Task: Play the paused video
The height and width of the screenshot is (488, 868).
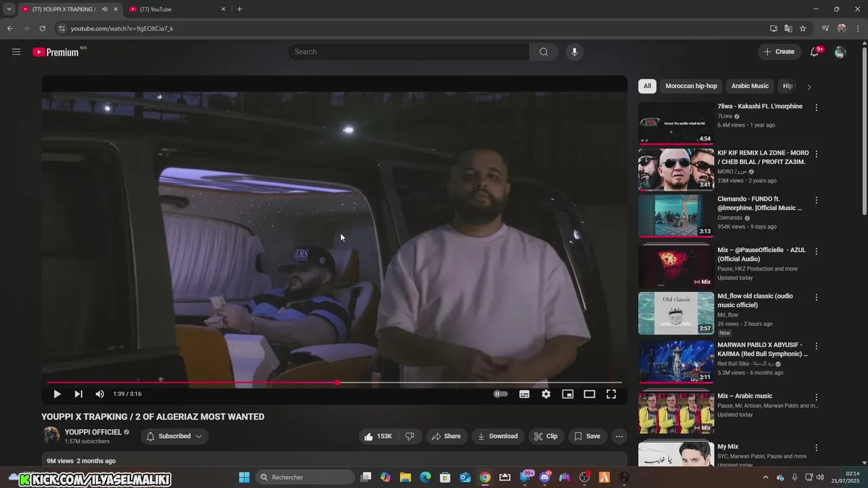Action: [x=57, y=394]
